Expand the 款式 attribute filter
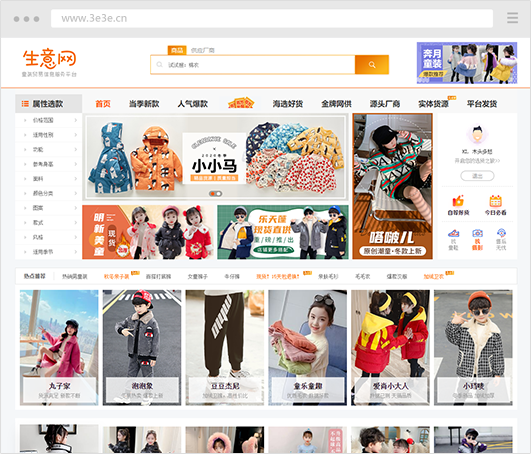531x454 pixels. click(49, 222)
